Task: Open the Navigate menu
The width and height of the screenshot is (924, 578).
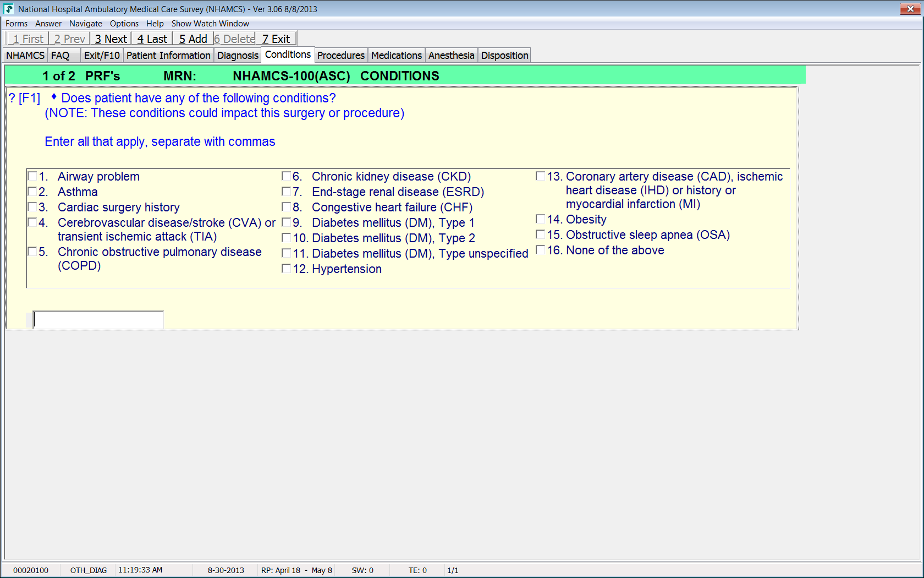Action: pyautogui.click(x=86, y=24)
